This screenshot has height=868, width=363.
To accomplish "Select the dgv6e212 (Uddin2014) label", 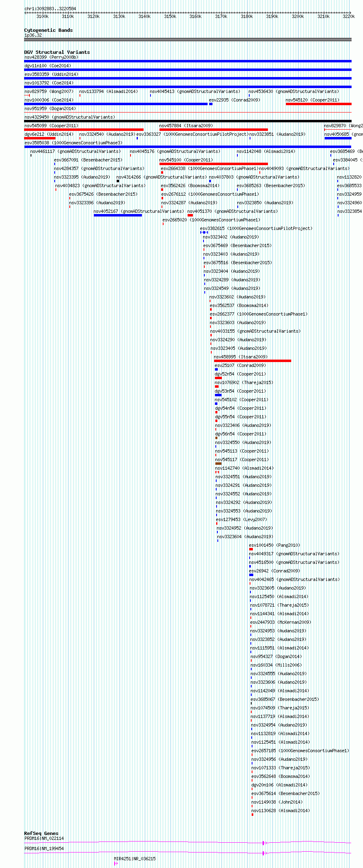I will click(x=49, y=135).
